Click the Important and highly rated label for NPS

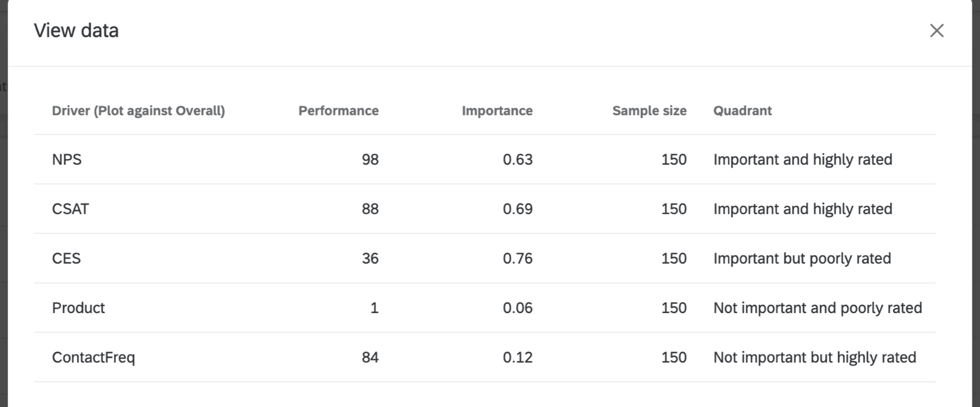803,159
